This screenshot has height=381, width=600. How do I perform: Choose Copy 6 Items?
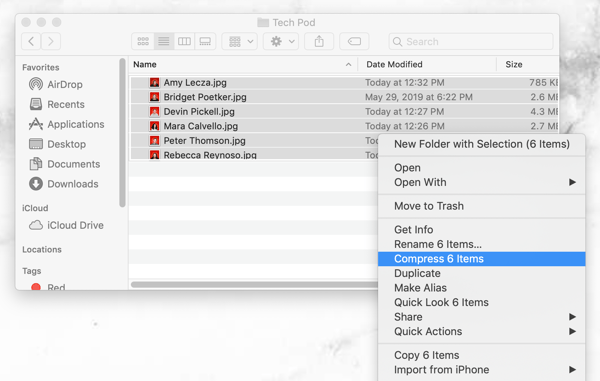point(481,355)
